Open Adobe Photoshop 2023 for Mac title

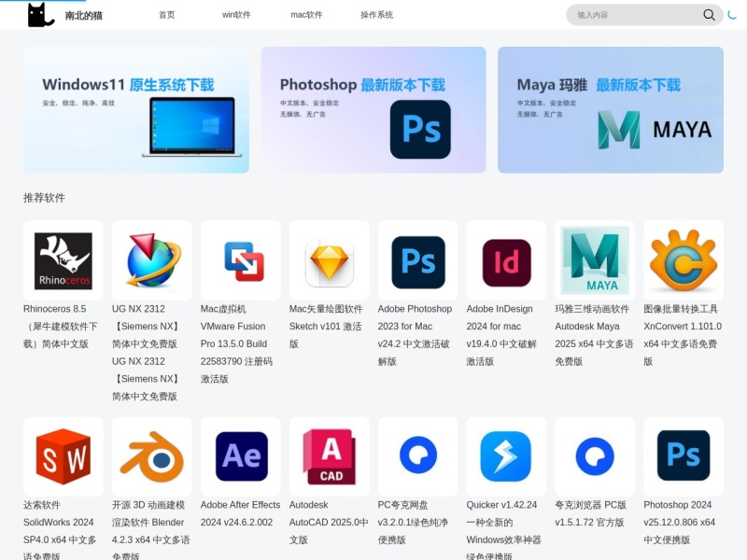click(x=415, y=335)
